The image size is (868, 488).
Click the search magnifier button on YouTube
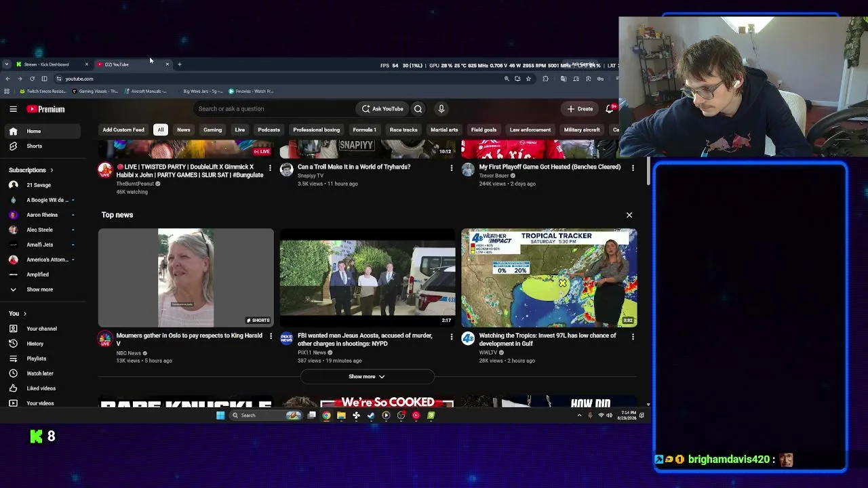pyautogui.click(x=418, y=108)
